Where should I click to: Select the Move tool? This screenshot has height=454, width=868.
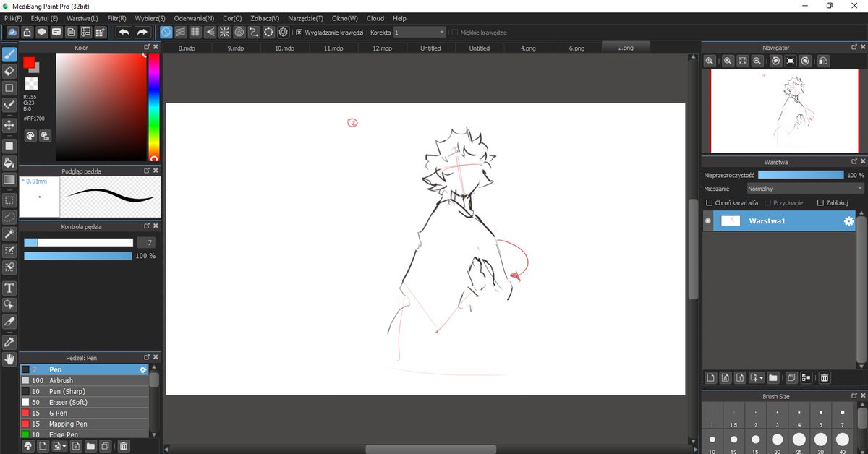point(9,125)
